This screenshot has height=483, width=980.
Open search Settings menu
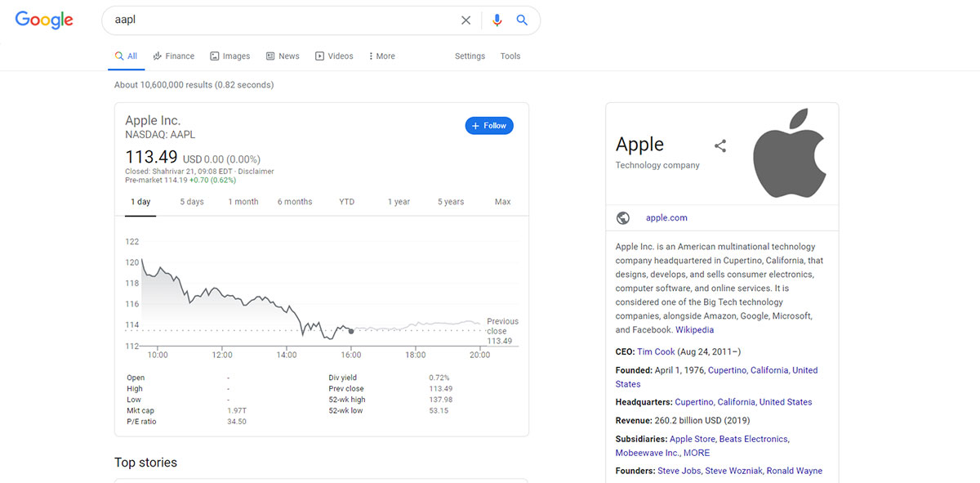[x=470, y=56]
